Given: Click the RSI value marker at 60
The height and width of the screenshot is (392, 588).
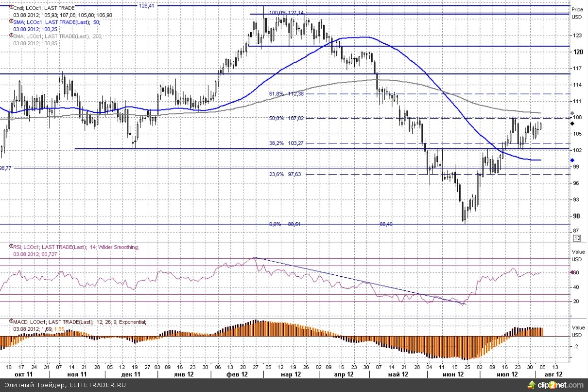Looking at the screenshot, I should (573, 273).
